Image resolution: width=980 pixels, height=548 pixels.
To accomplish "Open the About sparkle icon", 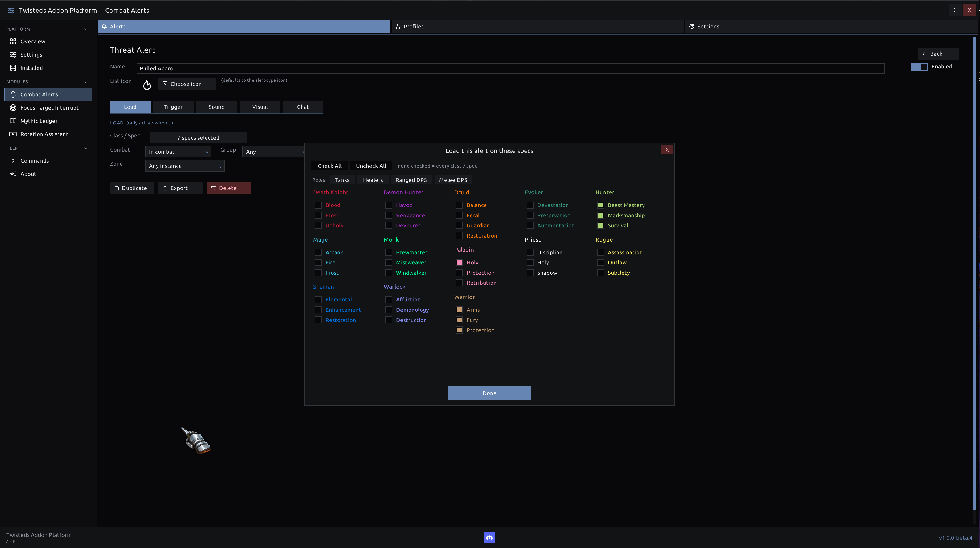I will [x=13, y=174].
